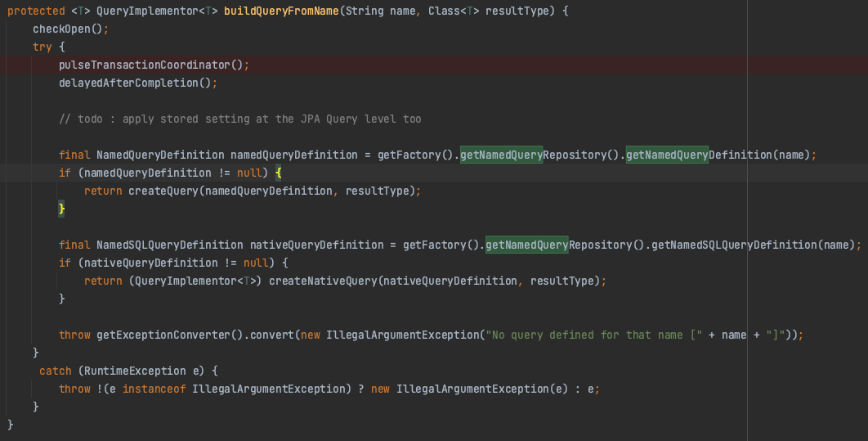
Task: Click the 'throw' keyword in the catch block
Action: 74,389
